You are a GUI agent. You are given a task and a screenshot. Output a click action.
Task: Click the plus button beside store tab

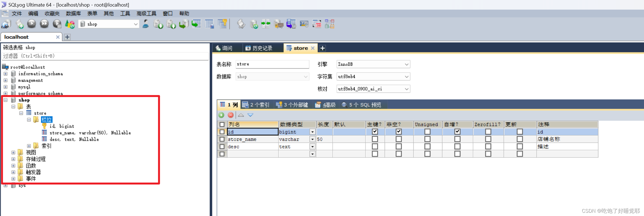coord(323,48)
